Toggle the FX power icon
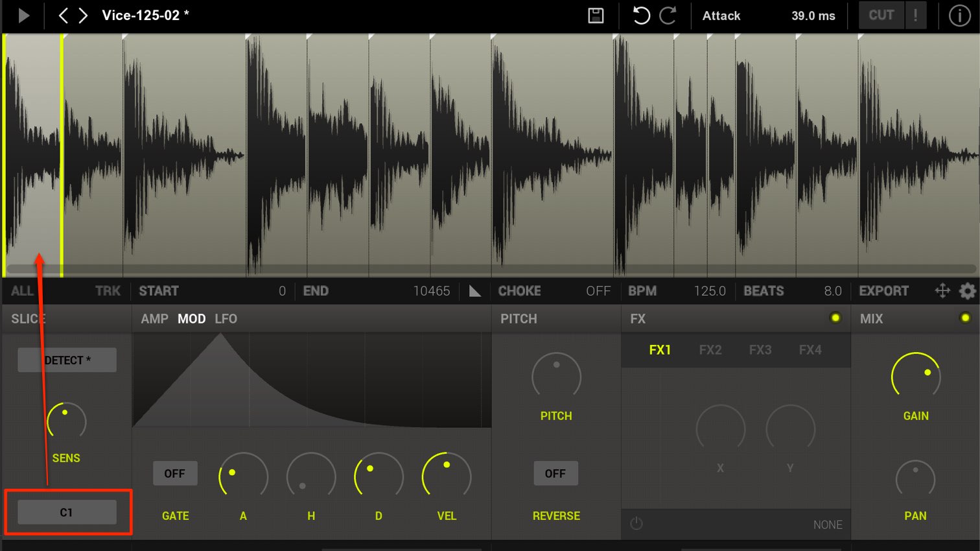The image size is (980, 551). point(636,523)
